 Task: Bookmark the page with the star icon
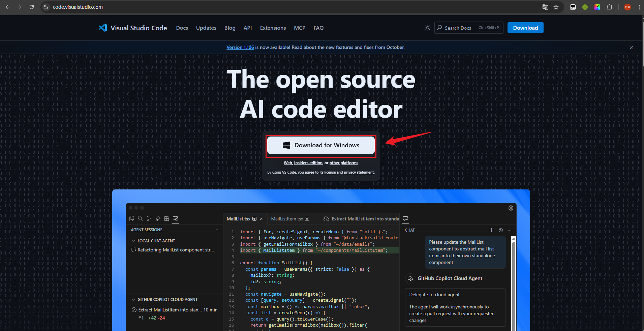[x=556, y=7]
